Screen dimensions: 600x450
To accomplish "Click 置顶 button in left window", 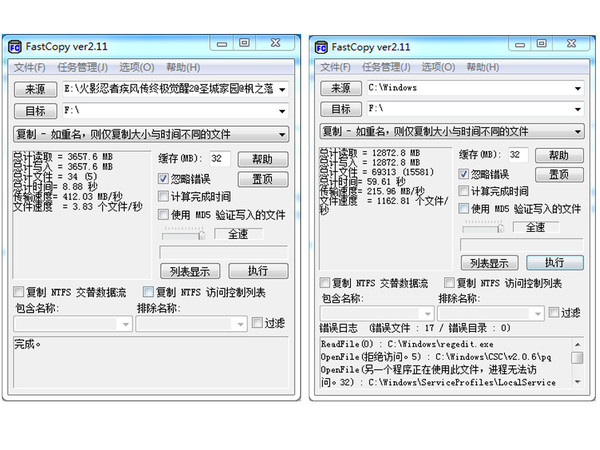I will point(262,179).
